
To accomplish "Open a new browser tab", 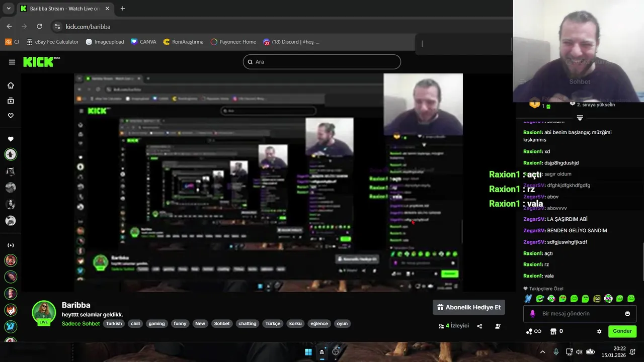I will pyautogui.click(x=122, y=9).
